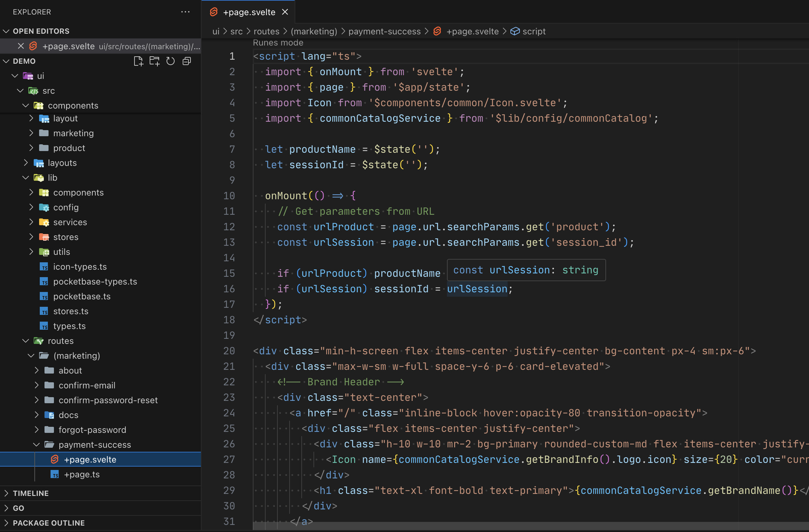The width and height of the screenshot is (809, 532).
Task: Click the TypeScript icon beside icon-types.ts
Action: tap(44, 267)
